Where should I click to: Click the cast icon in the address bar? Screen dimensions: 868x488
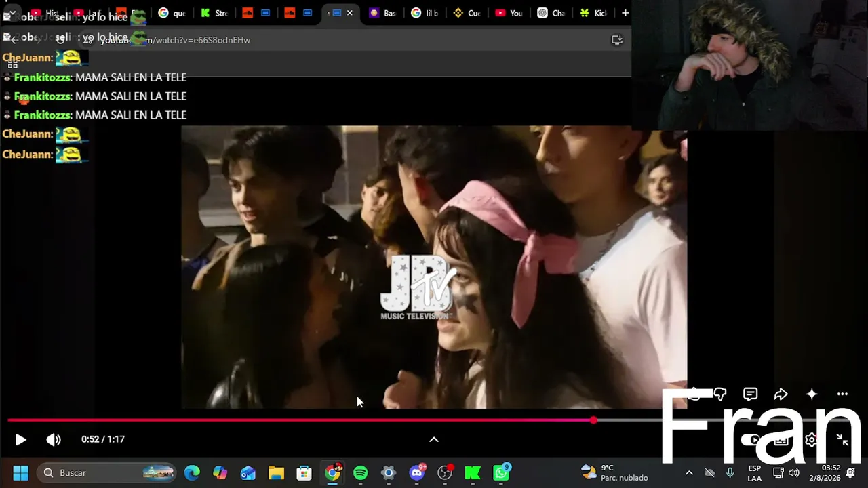[617, 40]
